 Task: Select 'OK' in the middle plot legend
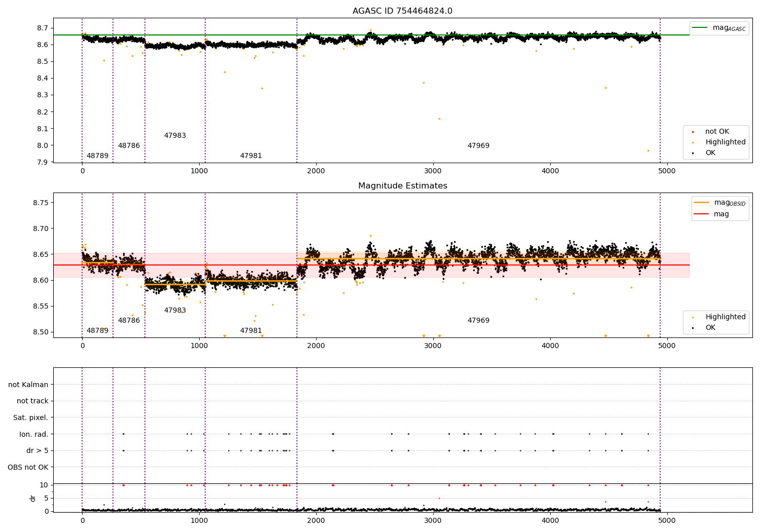point(710,328)
